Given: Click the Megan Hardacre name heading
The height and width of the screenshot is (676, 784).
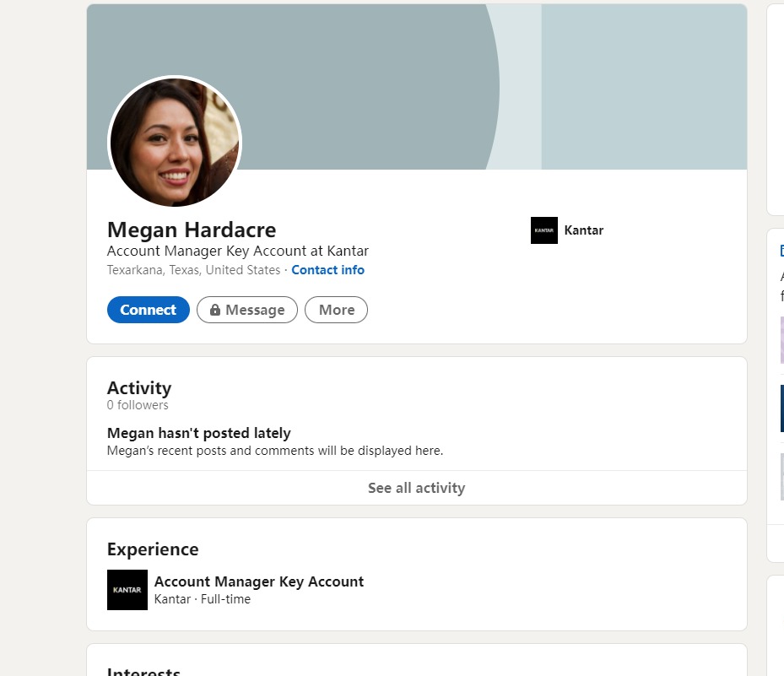Looking at the screenshot, I should click(x=192, y=230).
